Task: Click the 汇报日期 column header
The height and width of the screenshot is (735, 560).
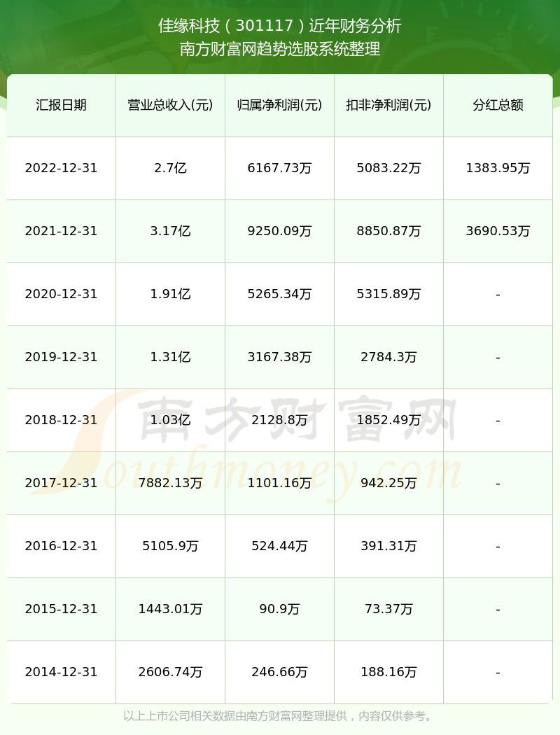Action: 62,105
